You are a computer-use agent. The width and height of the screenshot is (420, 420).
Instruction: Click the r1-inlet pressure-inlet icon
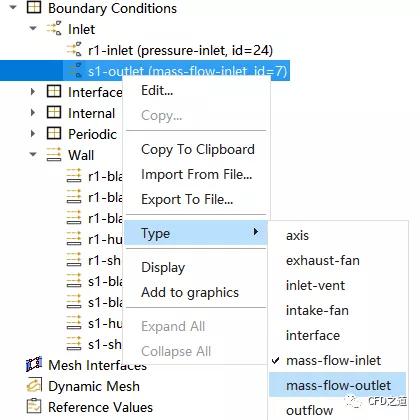[x=74, y=50]
